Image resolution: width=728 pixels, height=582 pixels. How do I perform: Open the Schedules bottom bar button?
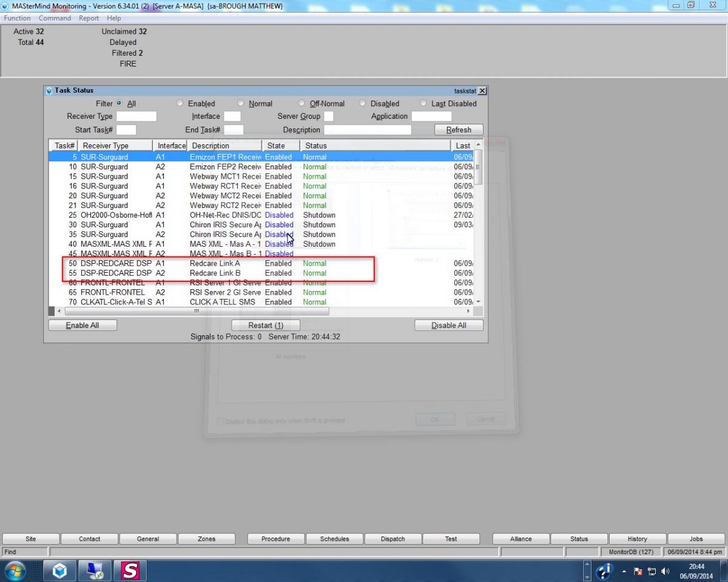pyautogui.click(x=334, y=539)
